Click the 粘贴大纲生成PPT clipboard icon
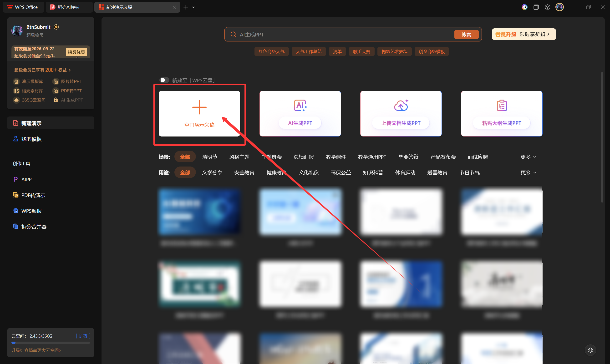Image resolution: width=610 pixels, height=364 pixels. click(x=502, y=106)
